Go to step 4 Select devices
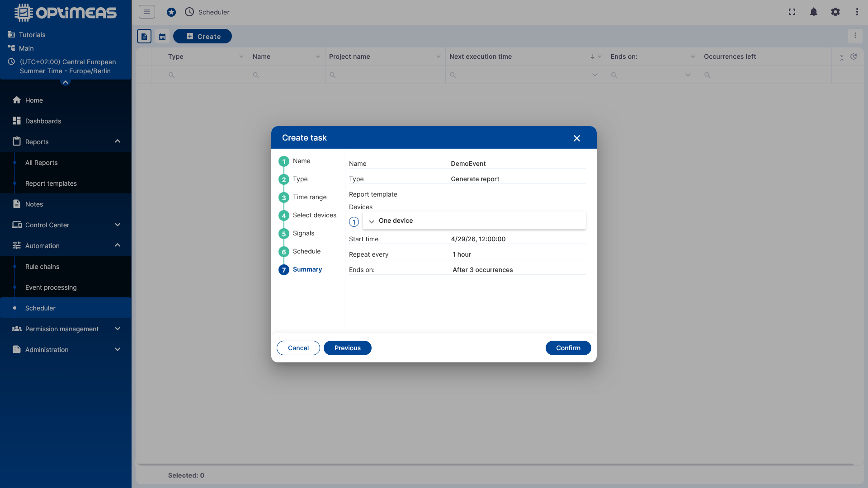 point(307,216)
